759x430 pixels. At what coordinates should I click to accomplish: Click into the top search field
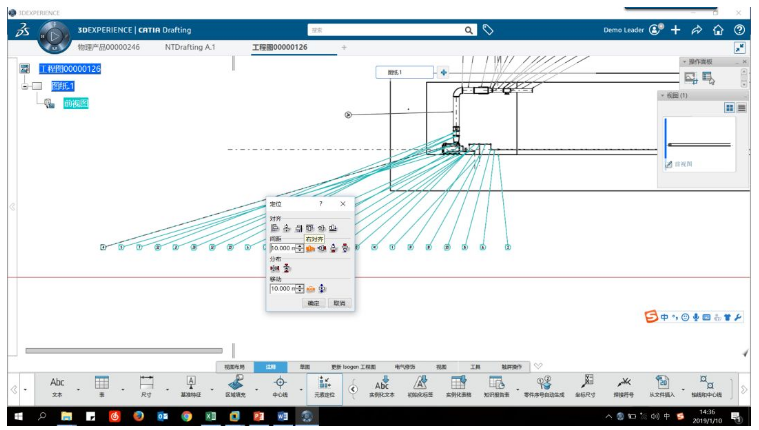(385, 30)
